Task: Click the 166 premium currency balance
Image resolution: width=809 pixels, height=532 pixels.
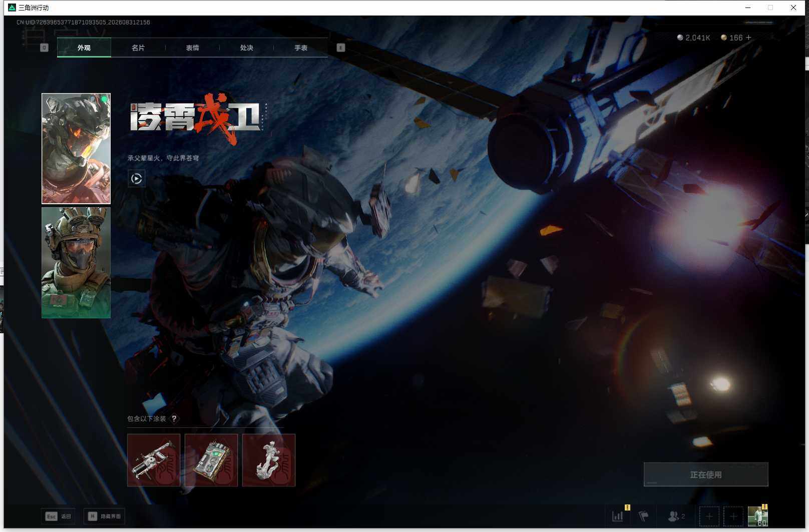Action: (732, 38)
